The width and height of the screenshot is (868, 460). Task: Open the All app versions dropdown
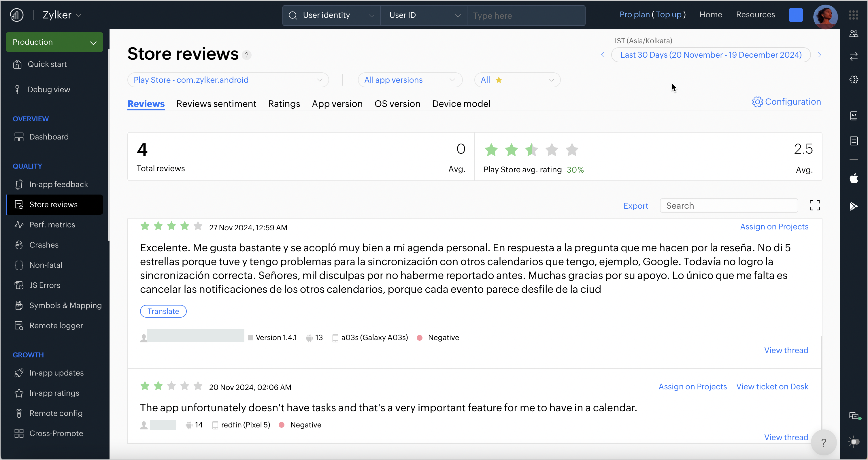[x=410, y=80]
